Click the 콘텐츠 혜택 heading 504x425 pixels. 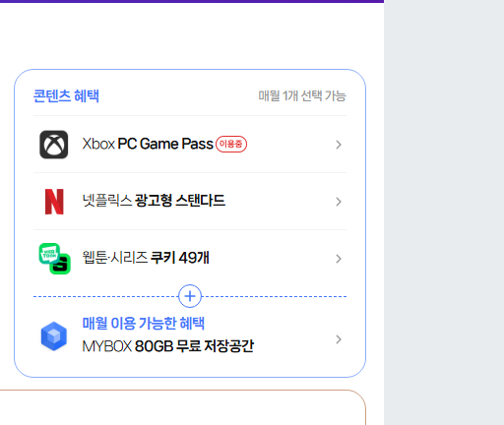tap(66, 95)
